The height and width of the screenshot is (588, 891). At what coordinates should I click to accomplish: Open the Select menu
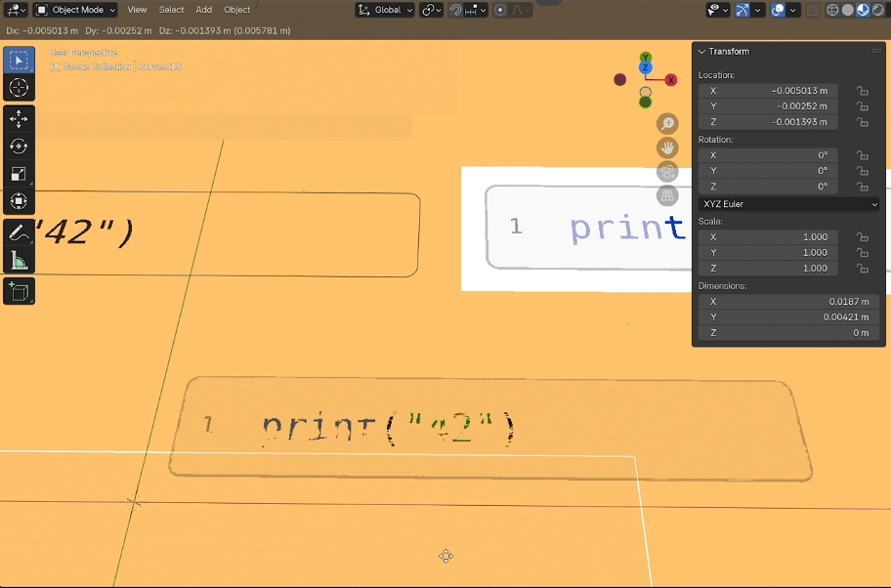pyautogui.click(x=171, y=10)
